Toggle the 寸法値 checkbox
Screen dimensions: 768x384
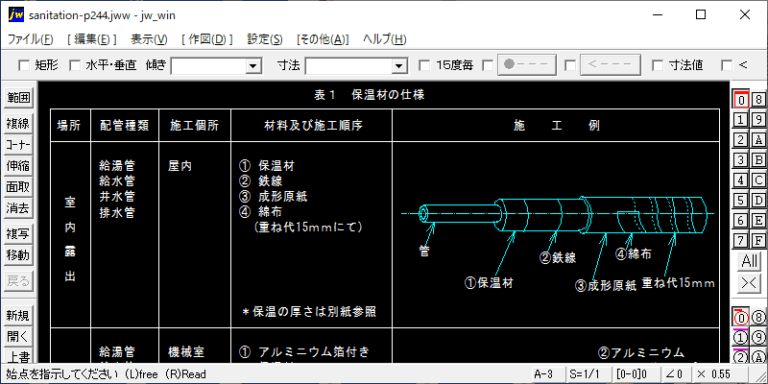pyautogui.click(x=658, y=65)
